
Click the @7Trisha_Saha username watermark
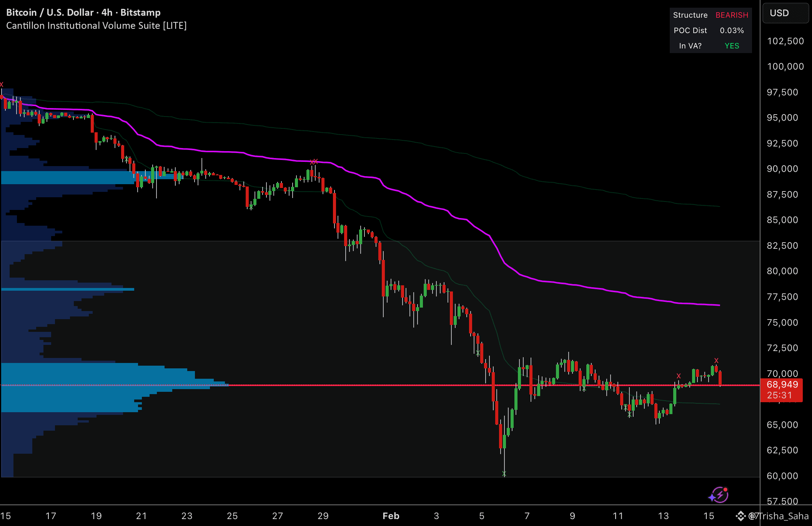click(x=780, y=516)
